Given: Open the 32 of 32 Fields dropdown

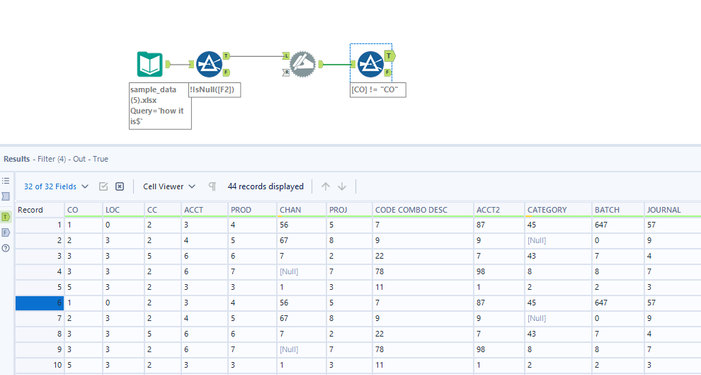Looking at the screenshot, I should 56,186.
